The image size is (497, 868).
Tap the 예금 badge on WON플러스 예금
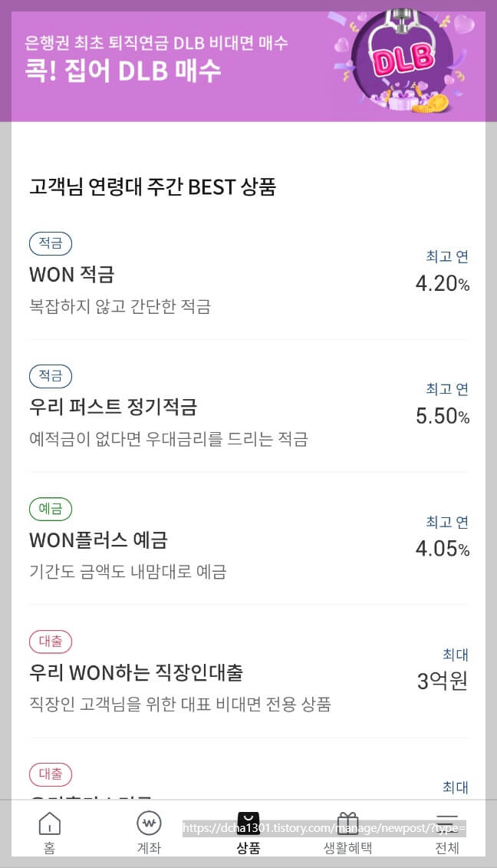[x=50, y=509]
